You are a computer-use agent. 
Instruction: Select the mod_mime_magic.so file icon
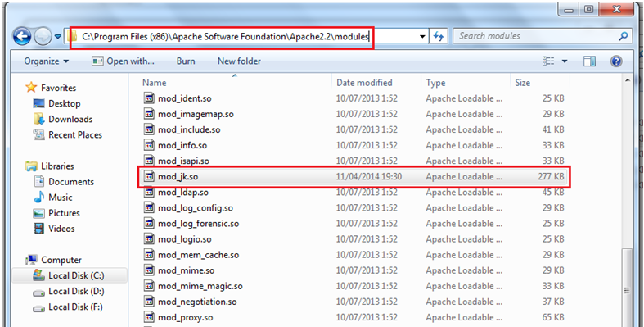point(149,286)
